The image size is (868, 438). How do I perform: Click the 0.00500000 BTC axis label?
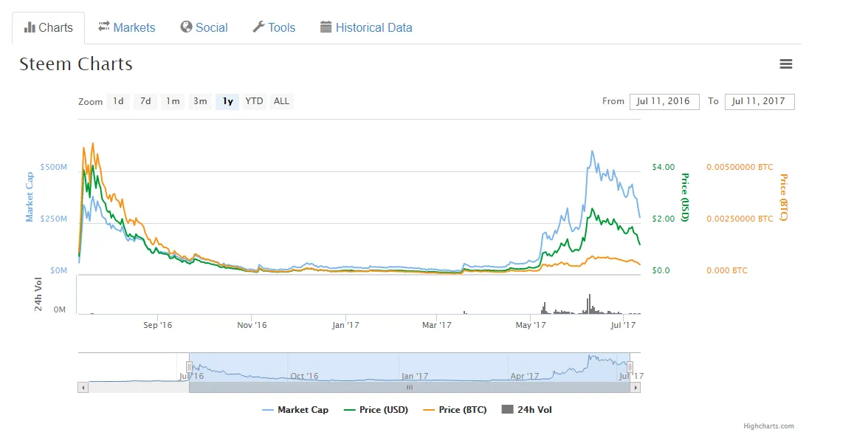[x=740, y=167]
